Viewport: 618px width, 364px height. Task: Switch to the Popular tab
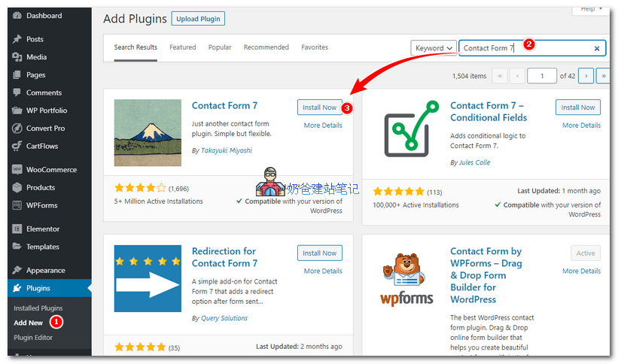220,47
